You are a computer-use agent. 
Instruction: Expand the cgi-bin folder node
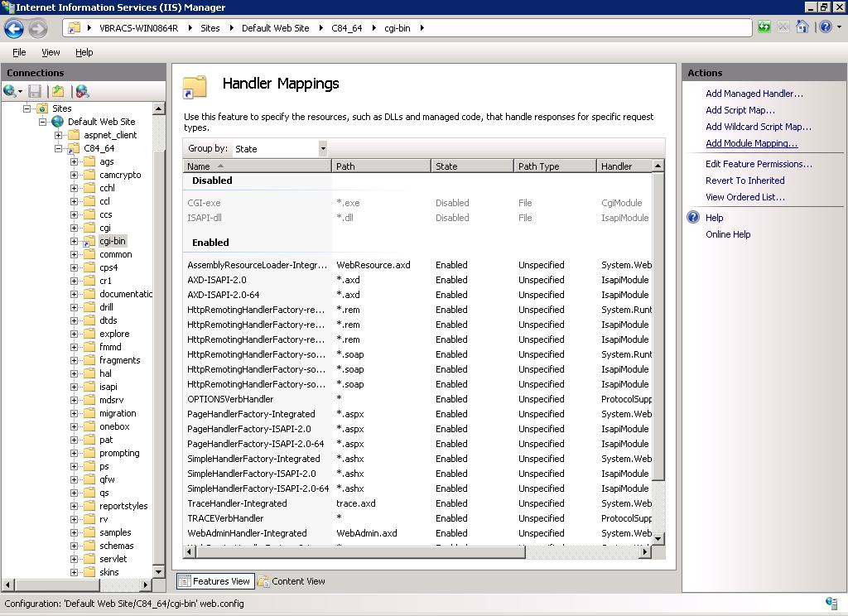pyautogui.click(x=74, y=241)
